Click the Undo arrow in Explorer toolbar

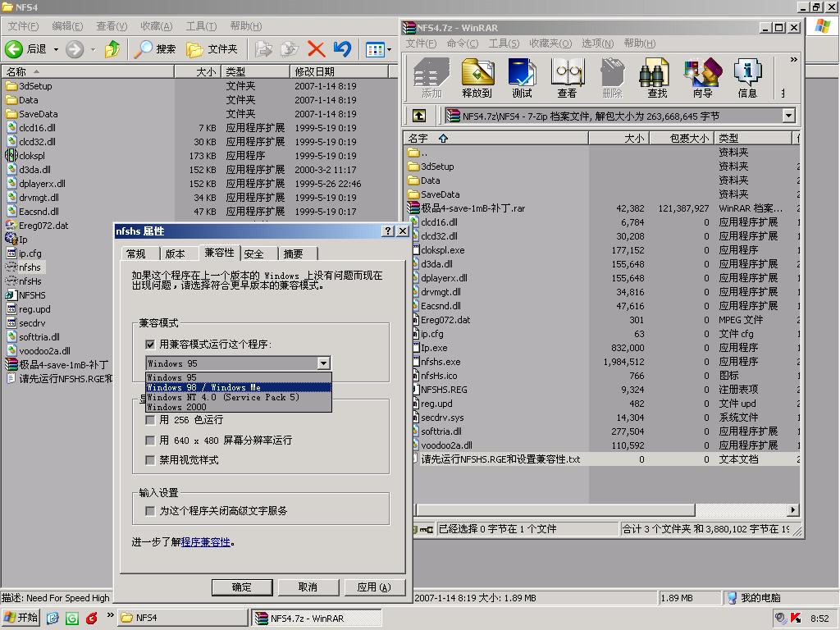[x=342, y=49]
